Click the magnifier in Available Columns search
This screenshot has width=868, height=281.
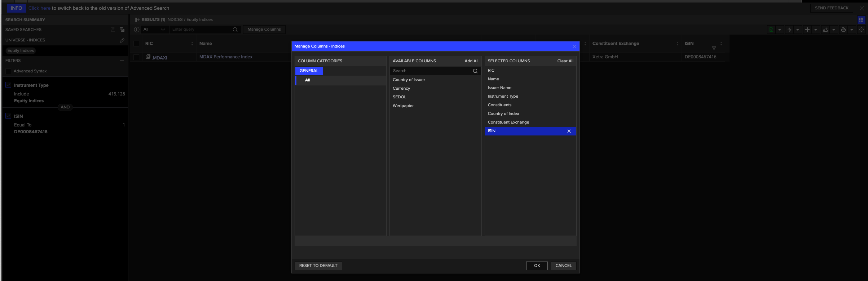tap(475, 71)
